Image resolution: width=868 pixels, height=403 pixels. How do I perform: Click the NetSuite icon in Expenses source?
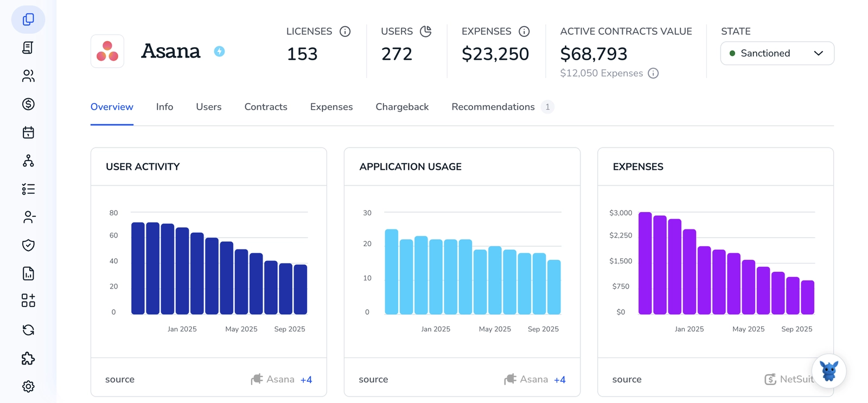770,379
